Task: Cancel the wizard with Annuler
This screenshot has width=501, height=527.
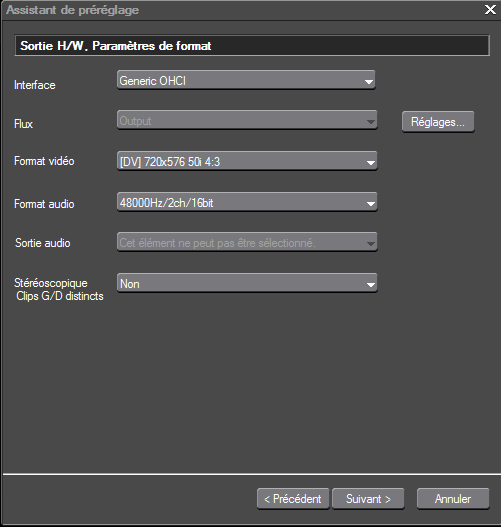Action: (453, 499)
